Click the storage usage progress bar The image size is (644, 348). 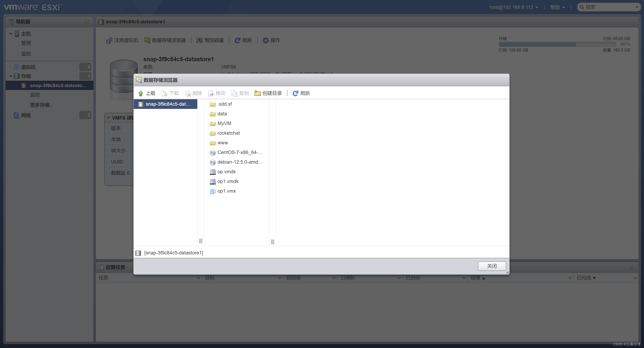click(557, 44)
